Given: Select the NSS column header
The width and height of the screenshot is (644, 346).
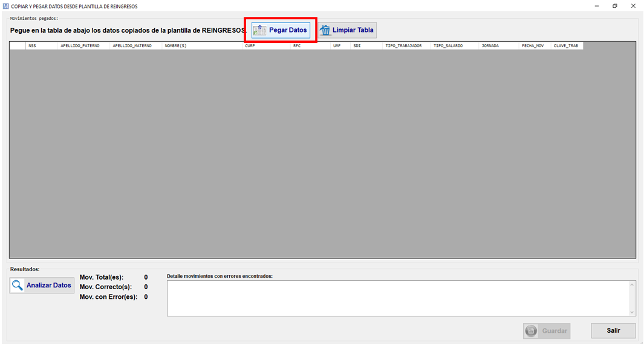Looking at the screenshot, I should point(42,46).
